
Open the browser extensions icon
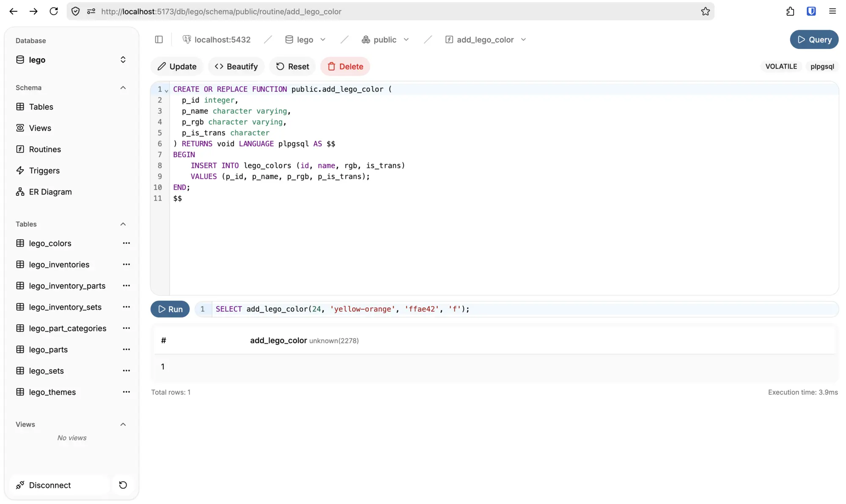coord(790,11)
